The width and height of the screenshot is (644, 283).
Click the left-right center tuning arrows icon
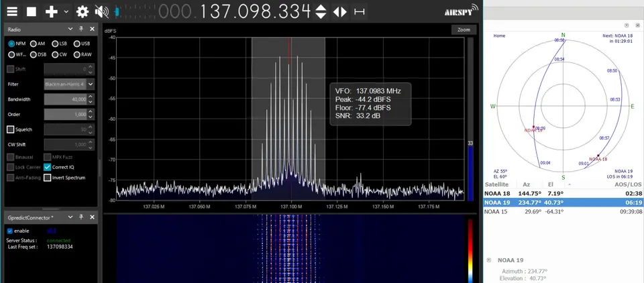(x=340, y=11)
